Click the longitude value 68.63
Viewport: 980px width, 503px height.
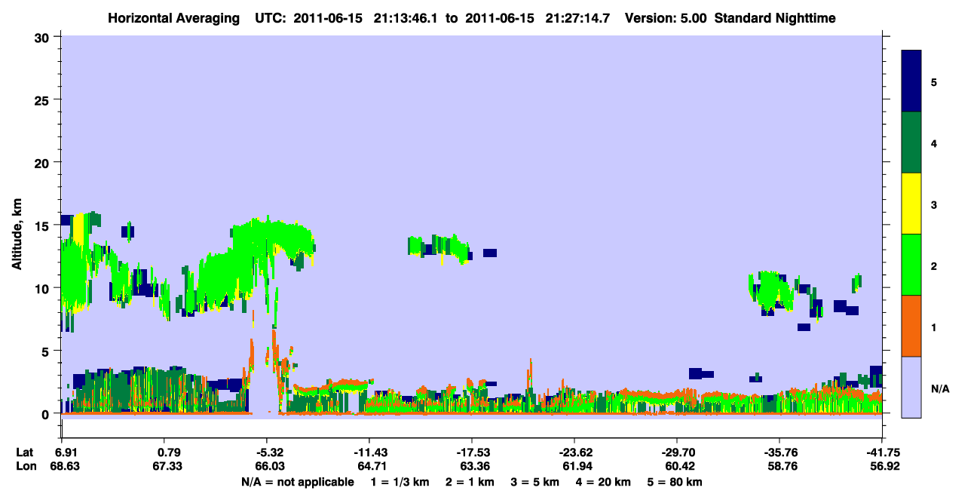[64, 466]
